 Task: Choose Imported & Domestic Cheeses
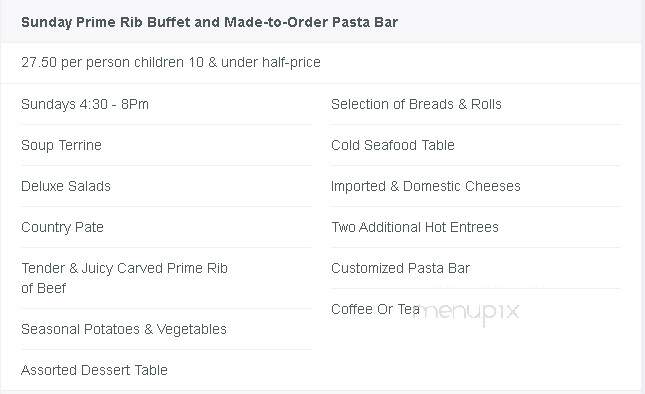tap(426, 186)
